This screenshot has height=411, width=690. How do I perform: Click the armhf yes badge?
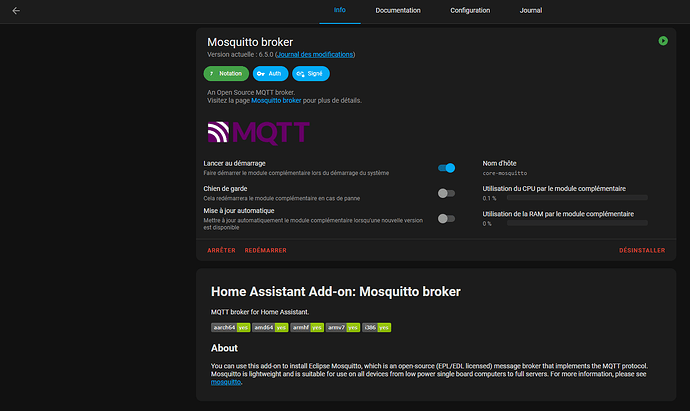pyautogui.click(x=307, y=327)
